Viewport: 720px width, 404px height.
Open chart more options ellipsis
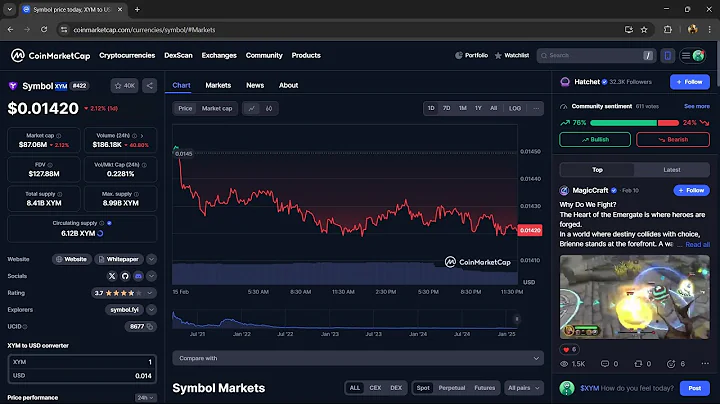[x=536, y=108]
